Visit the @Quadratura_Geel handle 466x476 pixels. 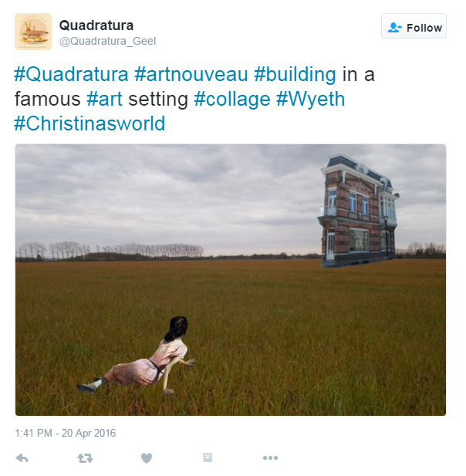(107, 42)
